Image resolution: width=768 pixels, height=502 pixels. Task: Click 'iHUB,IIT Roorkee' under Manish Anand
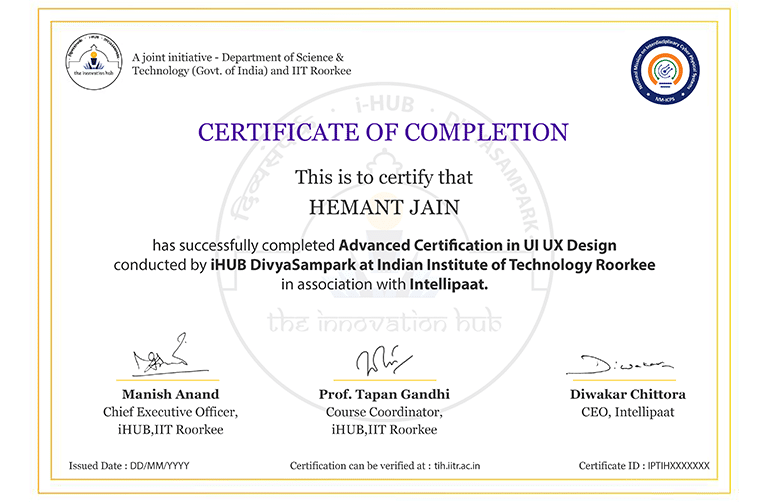170,430
